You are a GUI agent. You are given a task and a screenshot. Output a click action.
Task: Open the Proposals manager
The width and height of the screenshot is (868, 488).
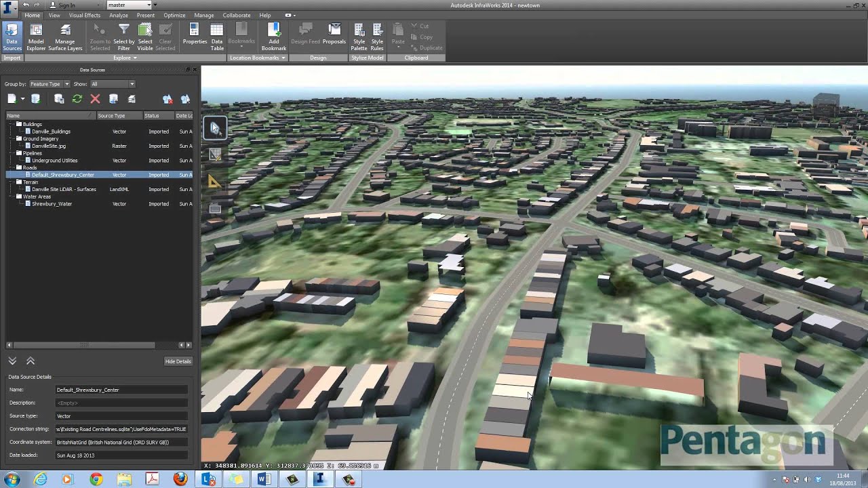(x=334, y=35)
